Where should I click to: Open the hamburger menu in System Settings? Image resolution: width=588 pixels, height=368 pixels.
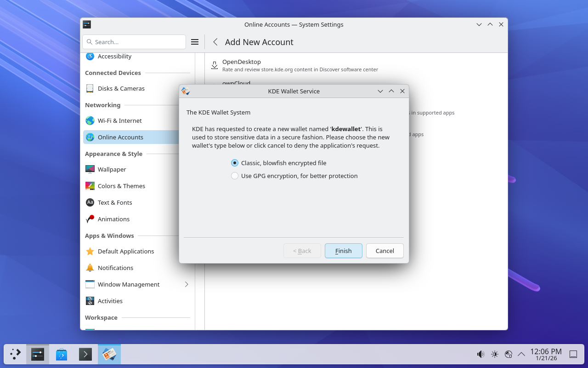pos(195,42)
